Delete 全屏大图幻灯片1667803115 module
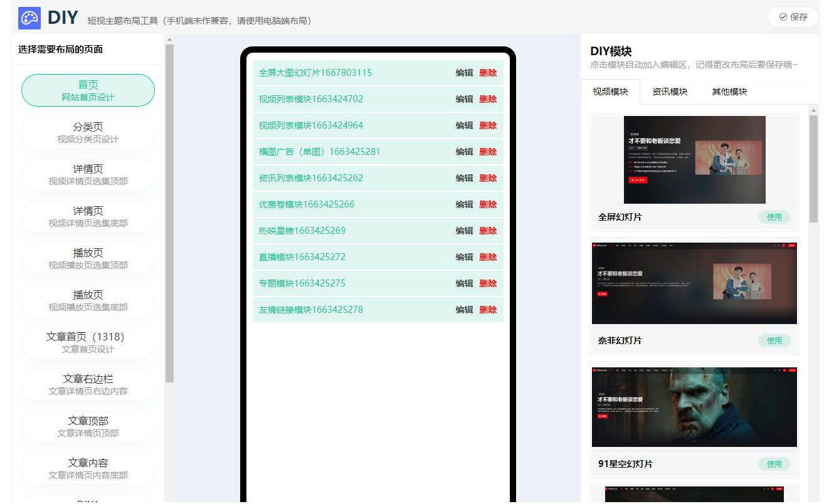The image size is (829, 504). click(x=488, y=73)
